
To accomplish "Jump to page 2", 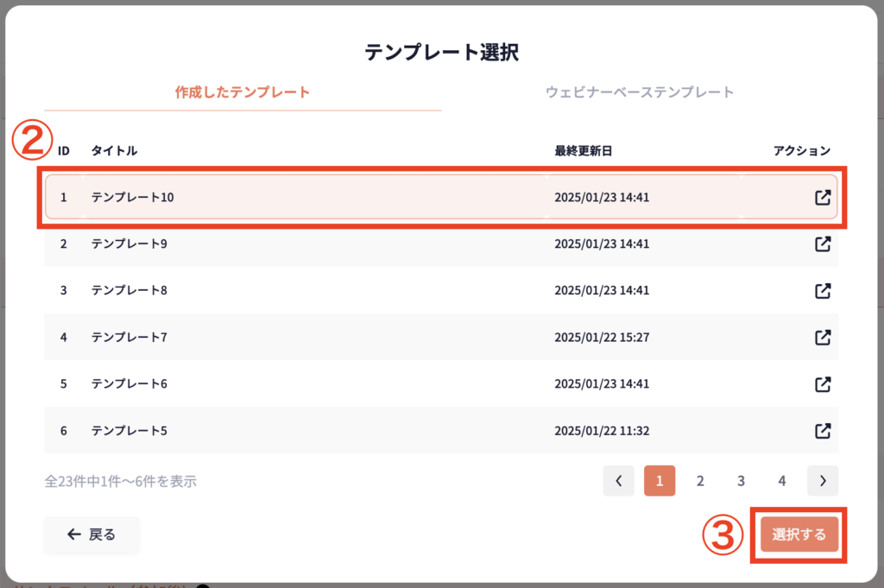I will [x=700, y=481].
